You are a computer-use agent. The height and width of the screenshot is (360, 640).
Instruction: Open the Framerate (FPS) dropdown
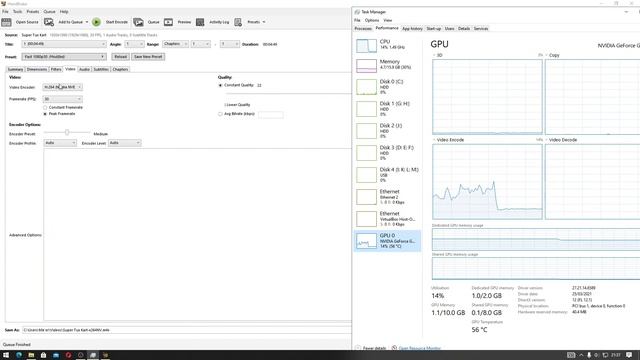point(62,99)
